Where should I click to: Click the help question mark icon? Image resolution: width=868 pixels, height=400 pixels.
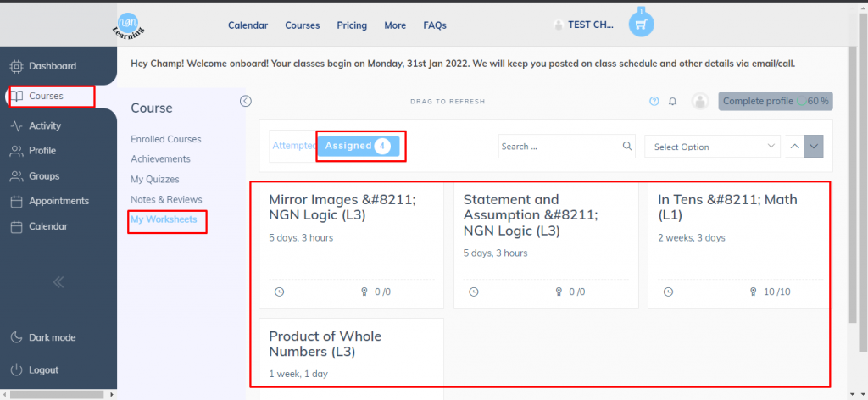654,102
